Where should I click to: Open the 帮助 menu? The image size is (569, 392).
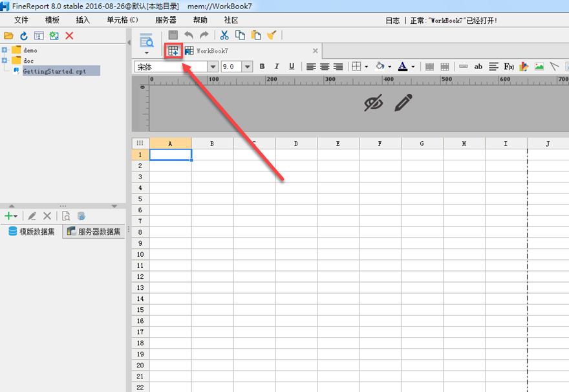coord(200,20)
